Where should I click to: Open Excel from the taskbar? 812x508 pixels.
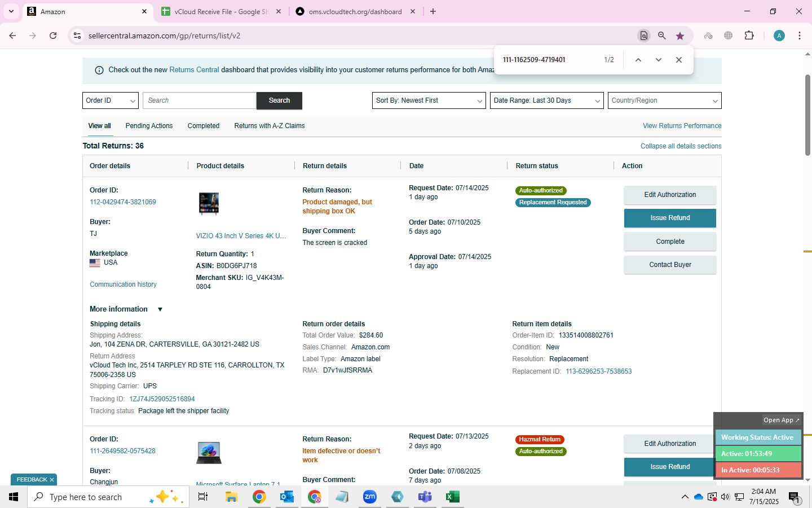[452, 497]
